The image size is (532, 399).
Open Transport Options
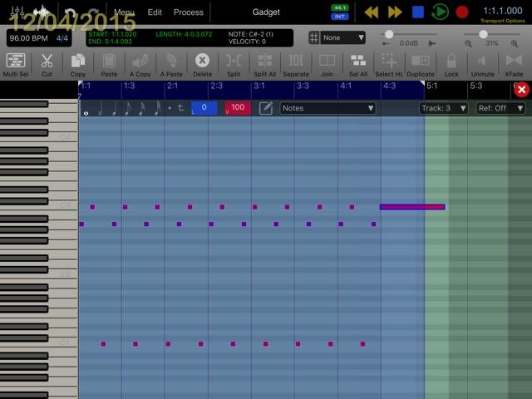click(x=502, y=21)
